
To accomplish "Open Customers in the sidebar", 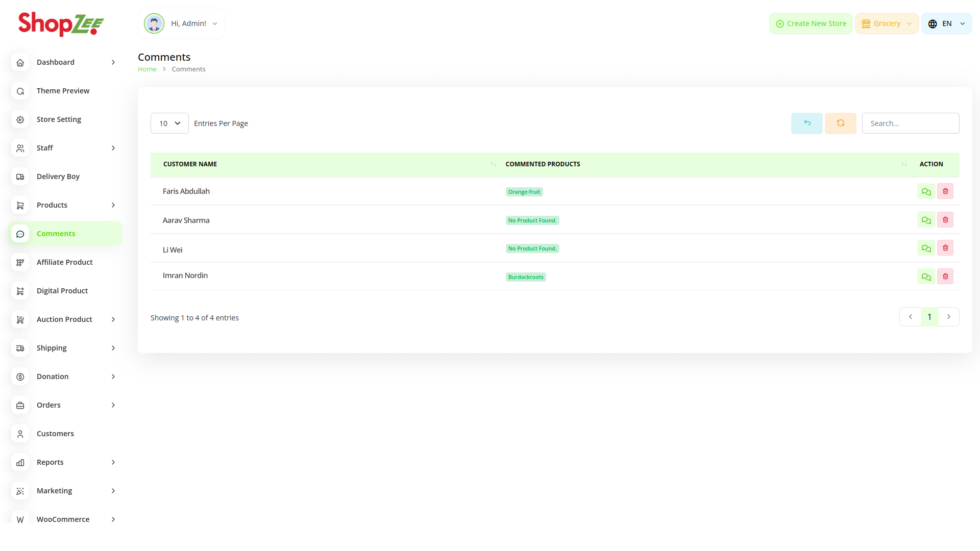I will [x=55, y=434].
